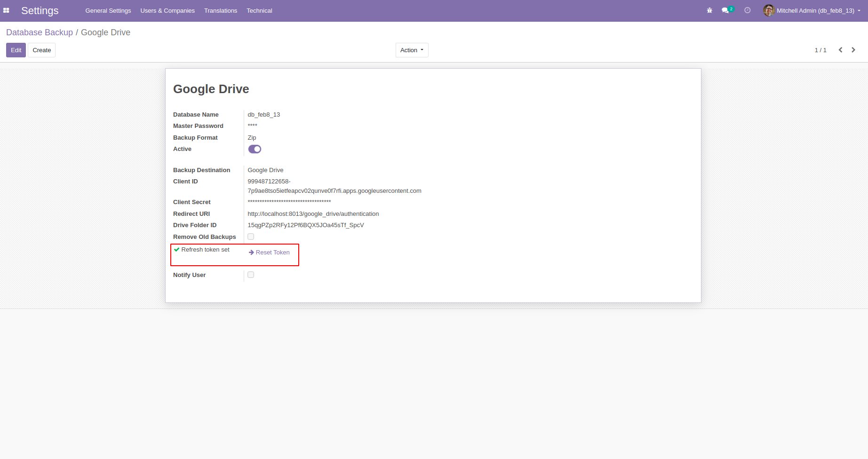Viewport: 868px width, 459px height.
Task: Click the Remove Old Backups label
Action: point(205,237)
